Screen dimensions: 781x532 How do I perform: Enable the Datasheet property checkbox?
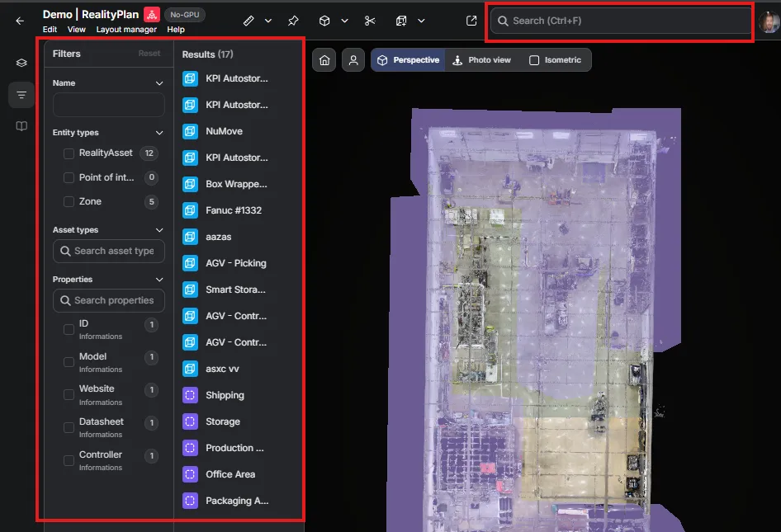(69, 427)
